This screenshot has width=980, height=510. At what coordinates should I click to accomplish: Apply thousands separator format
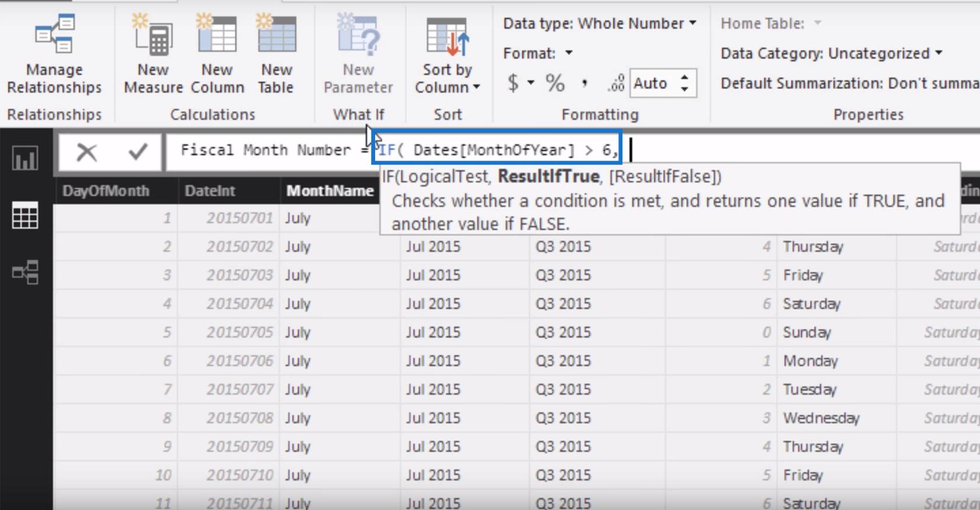click(584, 83)
